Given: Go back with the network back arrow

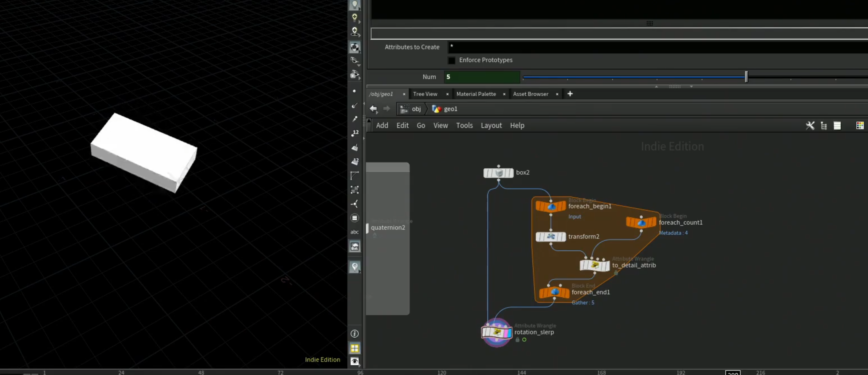Looking at the screenshot, I should tap(373, 109).
